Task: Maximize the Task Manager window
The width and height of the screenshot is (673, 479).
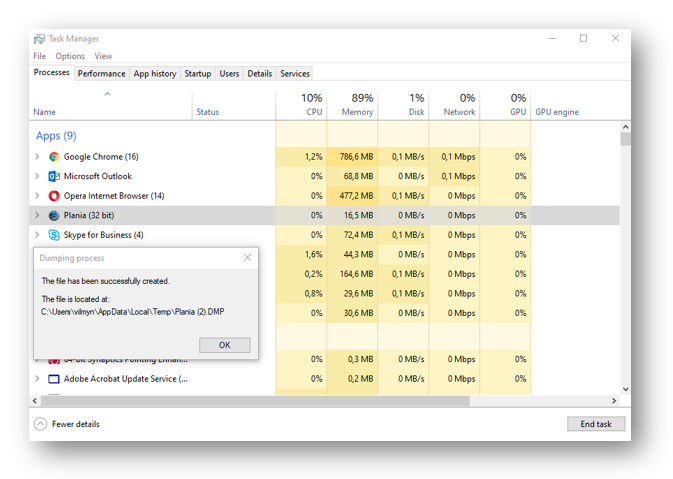Action: 583,38
